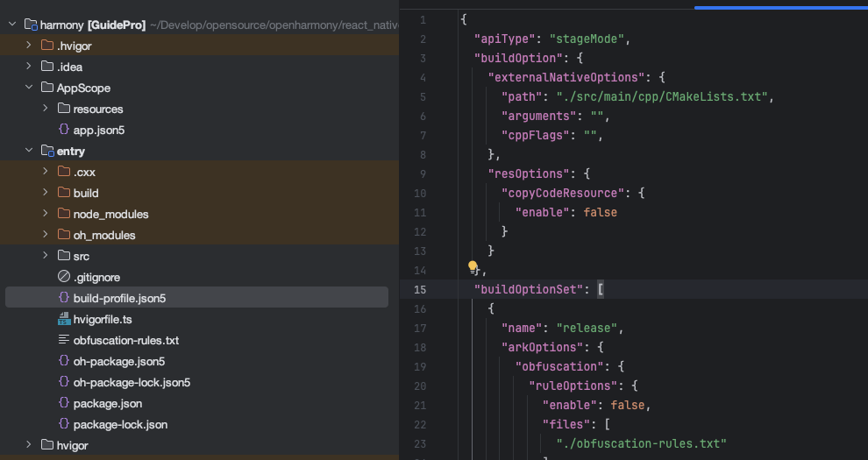Expand the node_modules folder

(46, 214)
